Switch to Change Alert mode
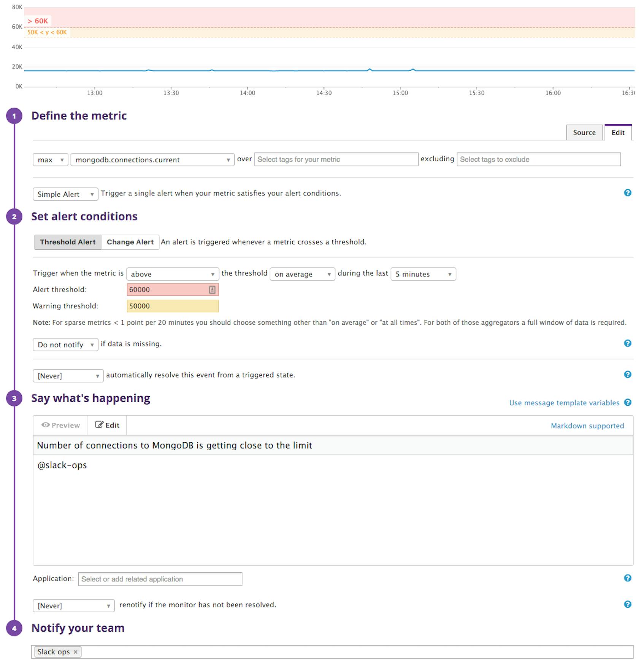This screenshot has height=662, width=644. (130, 242)
